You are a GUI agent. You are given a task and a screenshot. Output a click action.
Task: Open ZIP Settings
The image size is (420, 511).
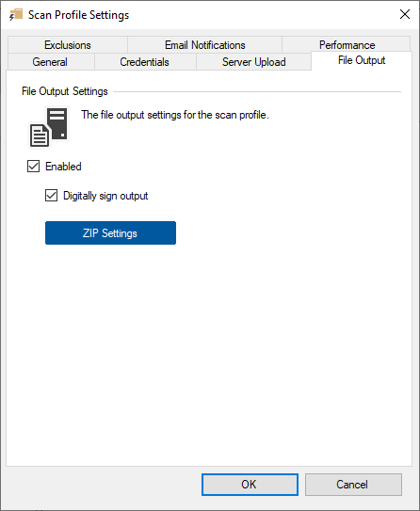(x=110, y=233)
